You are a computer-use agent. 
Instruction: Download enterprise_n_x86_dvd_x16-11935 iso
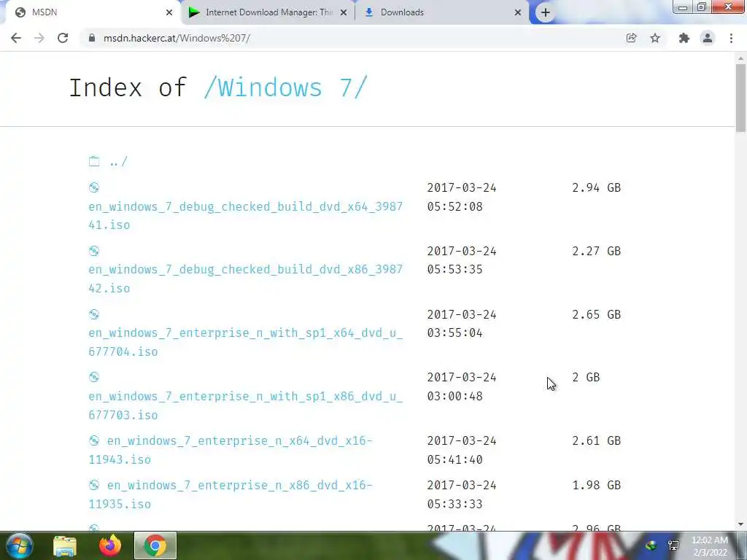point(230,494)
